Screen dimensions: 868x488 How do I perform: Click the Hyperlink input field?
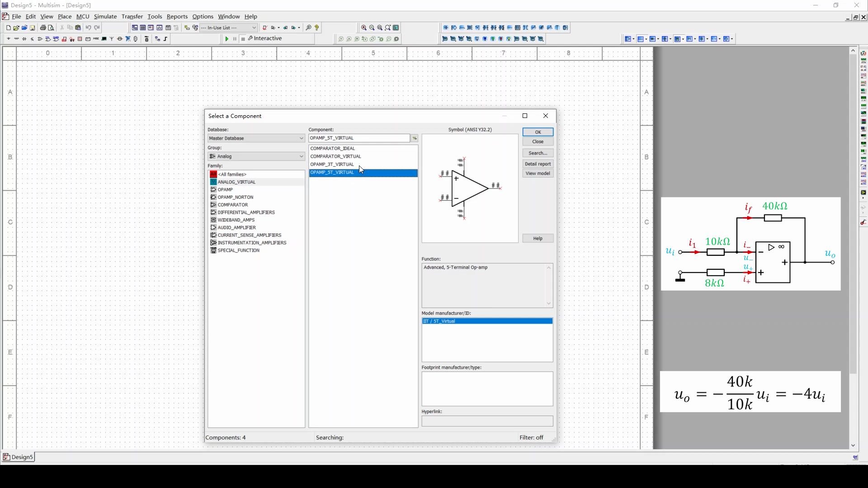[487, 421]
